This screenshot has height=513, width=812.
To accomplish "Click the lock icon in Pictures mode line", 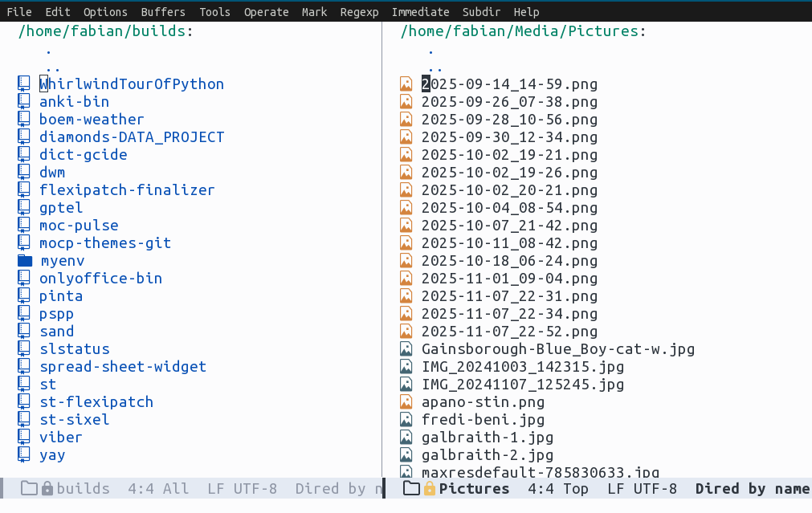I will click(429, 489).
